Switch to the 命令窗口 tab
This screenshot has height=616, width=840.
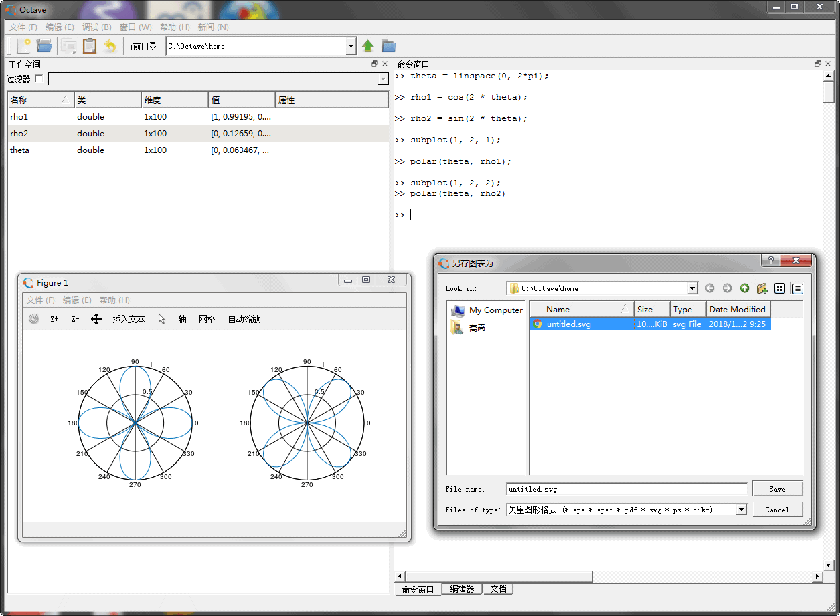tap(418, 589)
